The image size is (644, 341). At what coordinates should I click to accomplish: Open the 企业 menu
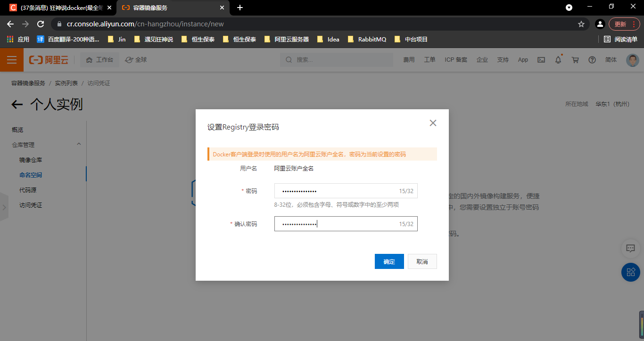(x=482, y=60)
